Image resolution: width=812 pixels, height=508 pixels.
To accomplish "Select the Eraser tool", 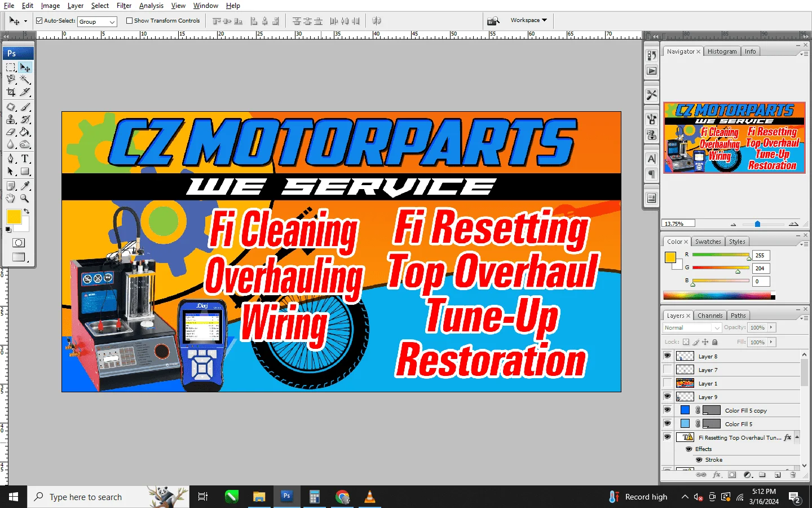I will pos(11,132).
